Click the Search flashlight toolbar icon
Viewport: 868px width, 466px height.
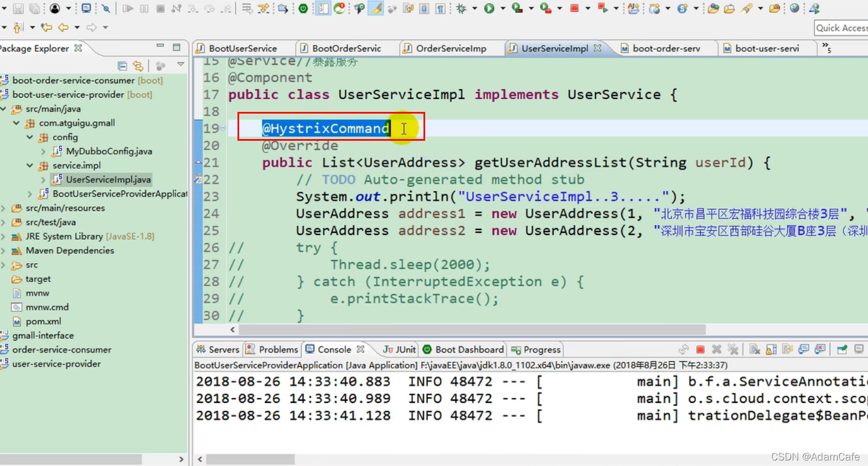pyautogui.click(x=747, y=8)
